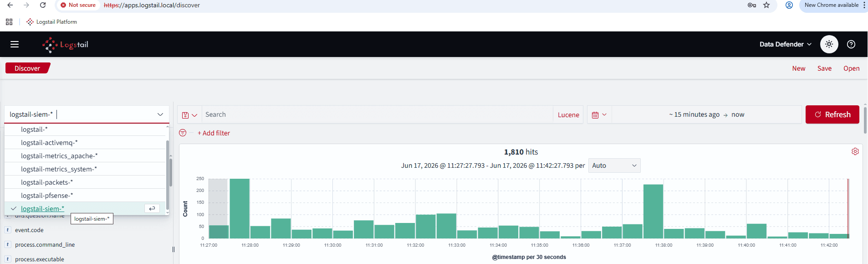Toggle light theme sun icon
Image resolution: width=868 pixels, height=264 pixels.
click(x=829, y=44)
